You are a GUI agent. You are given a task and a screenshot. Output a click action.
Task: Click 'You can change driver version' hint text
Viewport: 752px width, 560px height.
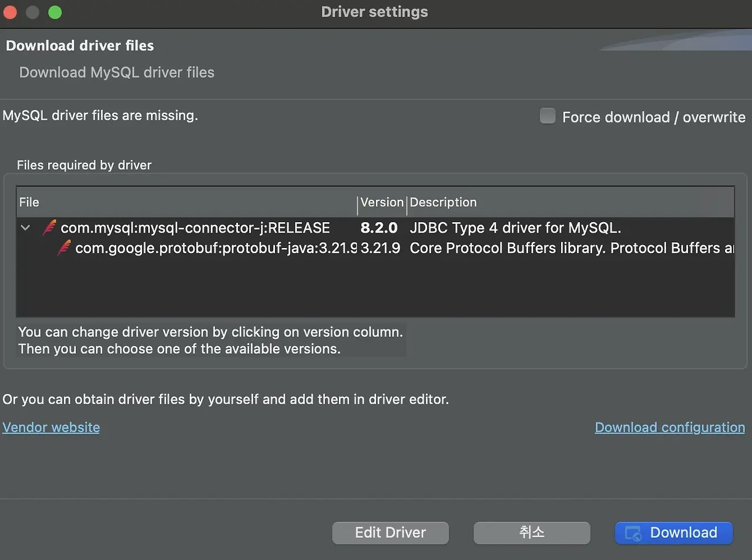210,332
